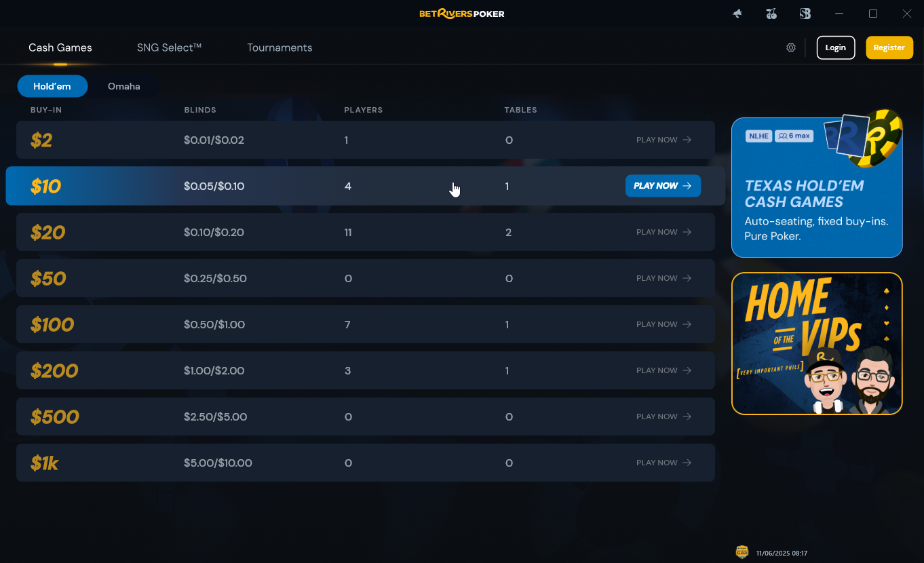Image resolution: width=924 pixels, height=563 pixels.
Task: Play now at the $10 buy-in
Action: [x=663, y=186]
